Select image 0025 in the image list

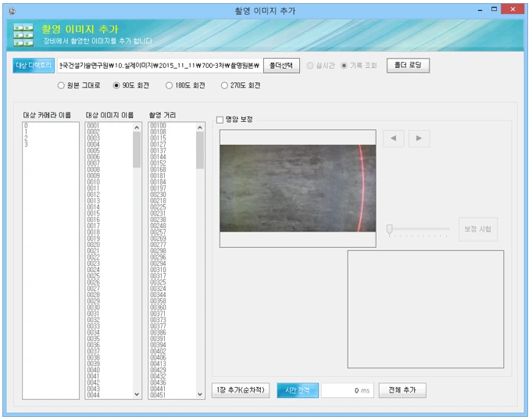(x=109, y=276)
